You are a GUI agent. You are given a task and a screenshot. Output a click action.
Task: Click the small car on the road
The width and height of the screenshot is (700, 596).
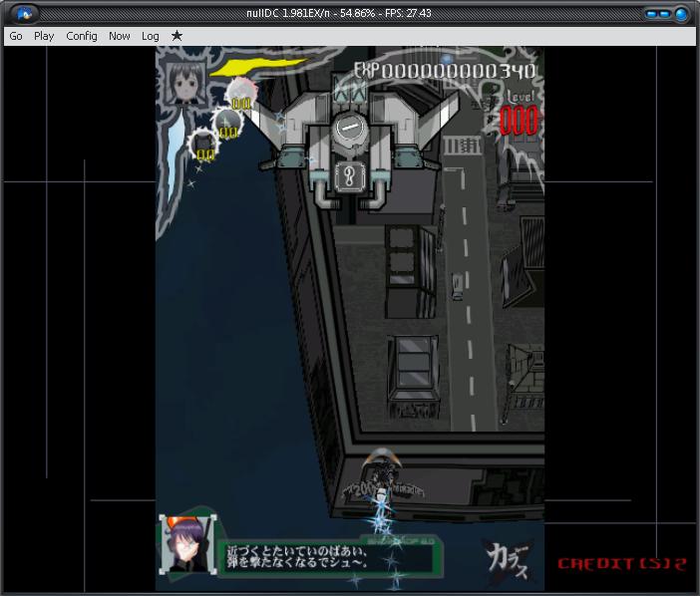point(457,286)
